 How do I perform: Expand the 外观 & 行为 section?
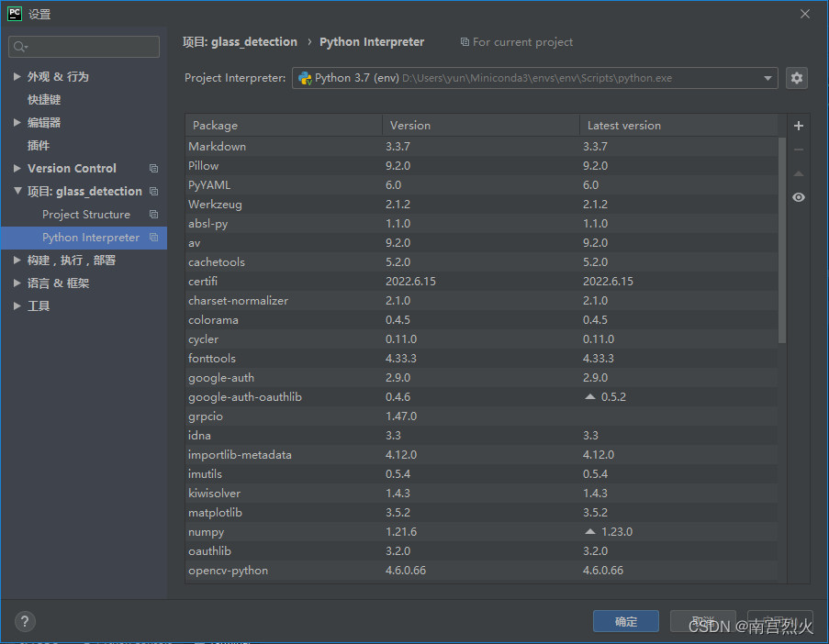tap(17, 77)
